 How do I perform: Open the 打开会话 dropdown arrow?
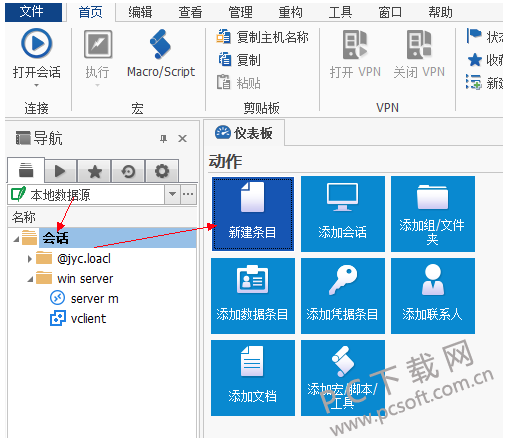[37, 86]
